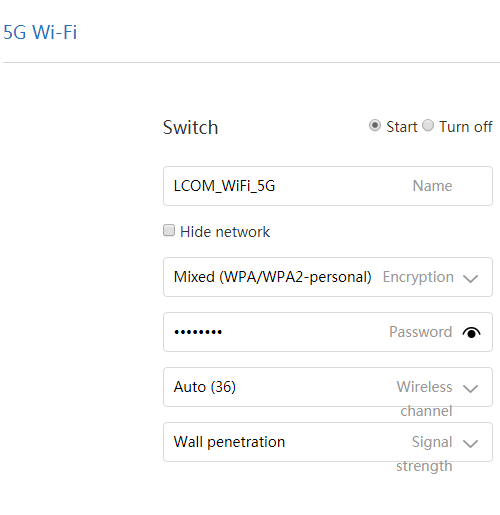Select the Turn off radio button
This screenshot has height=515, width=500.
[428, 126]
